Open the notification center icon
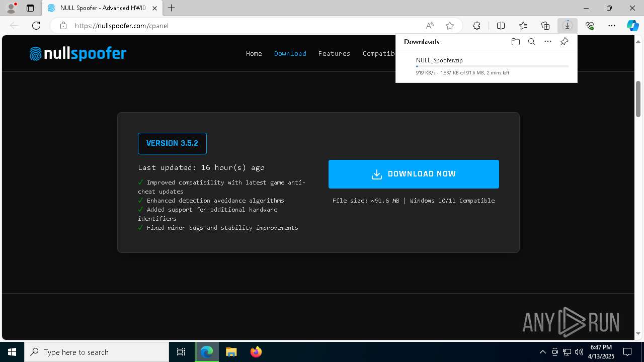The width and height of the screenshot is (644, 362). [627, 352]
